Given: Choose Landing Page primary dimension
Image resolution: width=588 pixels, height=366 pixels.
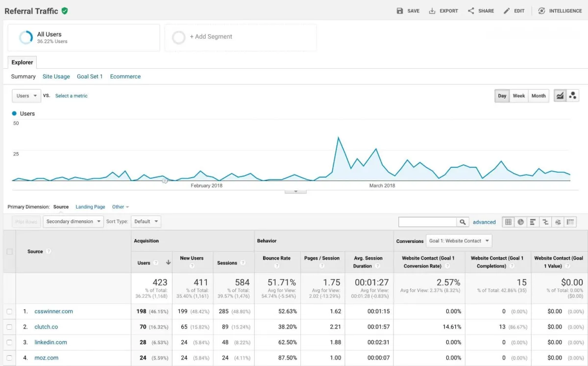Looking at the screenshot, I should point(90,207).
